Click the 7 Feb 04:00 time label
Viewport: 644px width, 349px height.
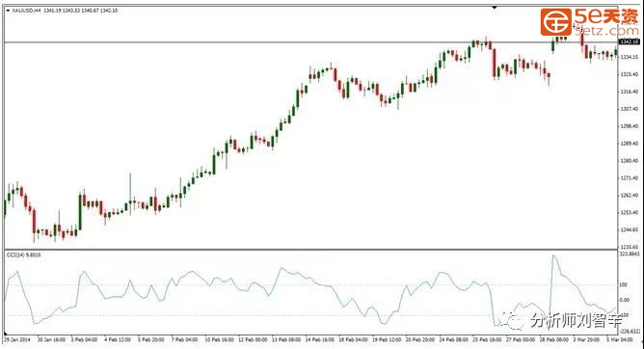pos(185,340)
